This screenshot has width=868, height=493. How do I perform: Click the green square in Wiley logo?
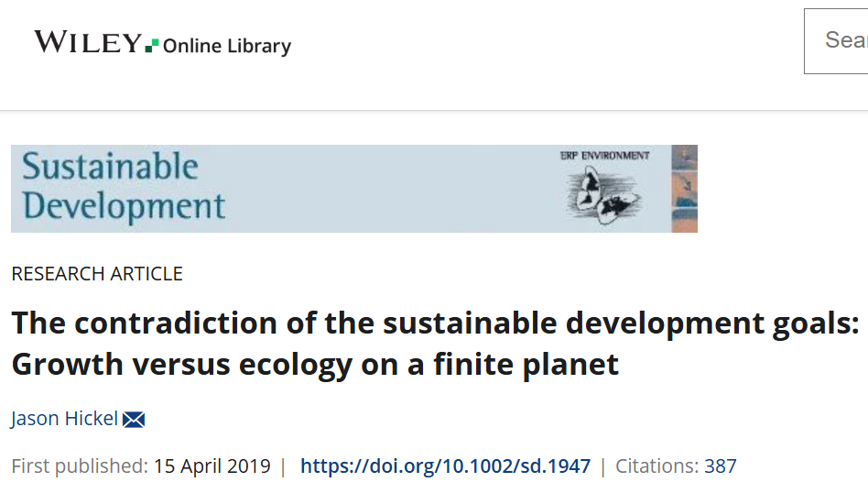click(x=152, y=44)
